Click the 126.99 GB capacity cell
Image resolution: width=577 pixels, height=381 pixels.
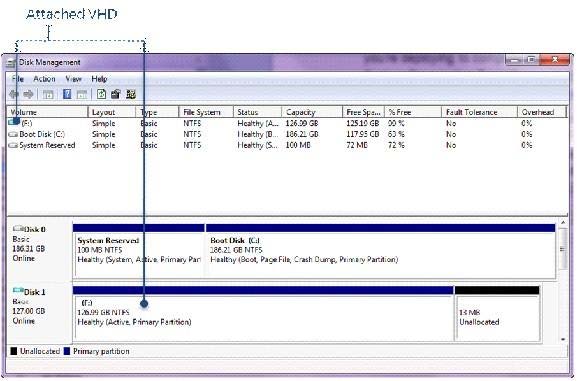(302, 123)
